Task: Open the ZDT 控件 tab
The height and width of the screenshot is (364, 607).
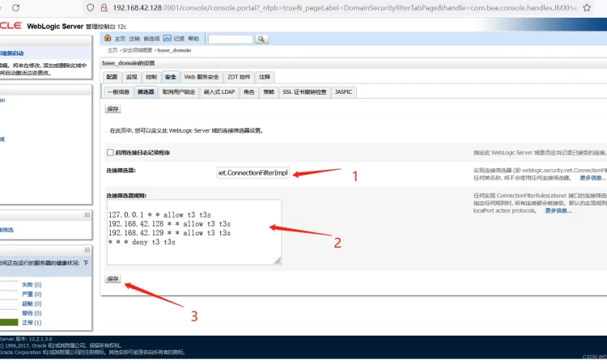Action: [x=239, y=77]
